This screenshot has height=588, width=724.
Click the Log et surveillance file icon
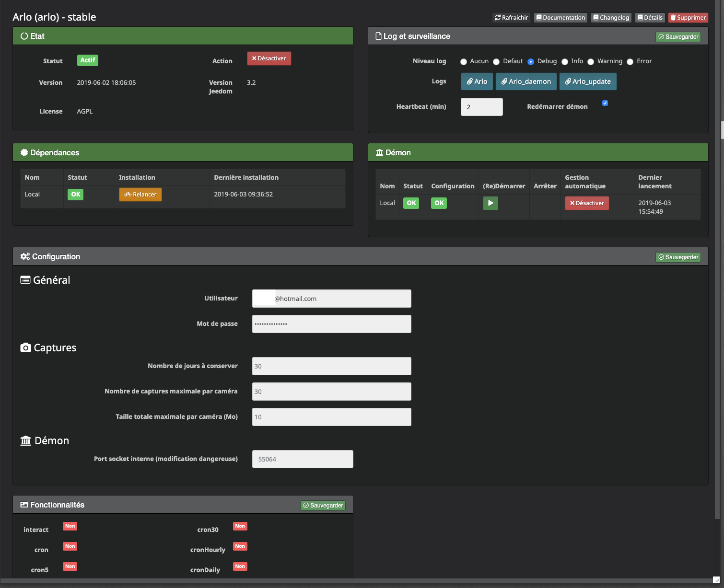coord(378,36)
